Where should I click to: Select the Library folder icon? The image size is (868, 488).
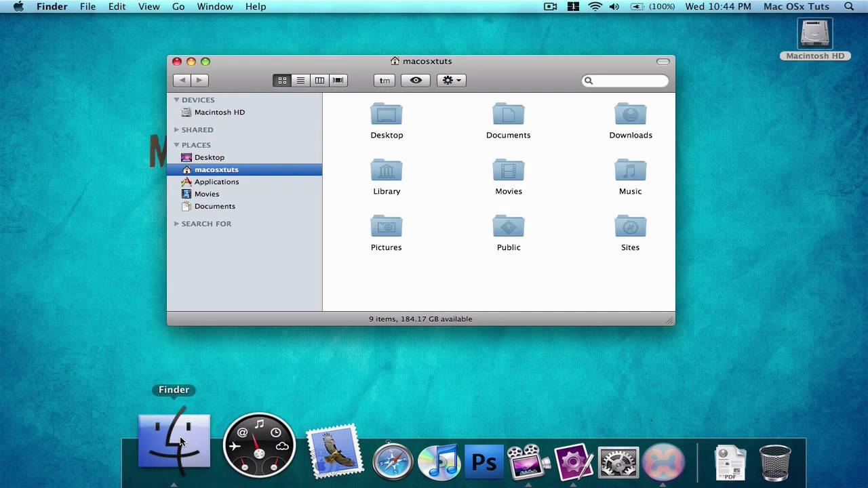click(x=387, y=171)
